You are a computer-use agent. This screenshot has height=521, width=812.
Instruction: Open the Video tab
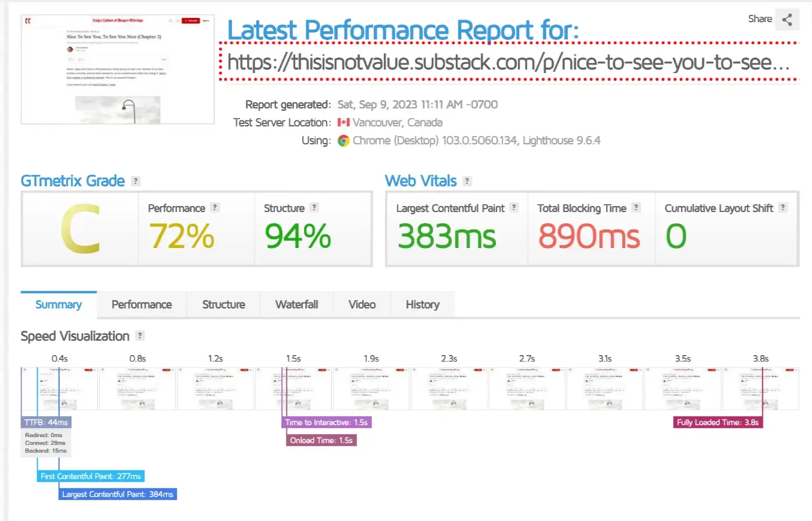[x=362, y=304]
